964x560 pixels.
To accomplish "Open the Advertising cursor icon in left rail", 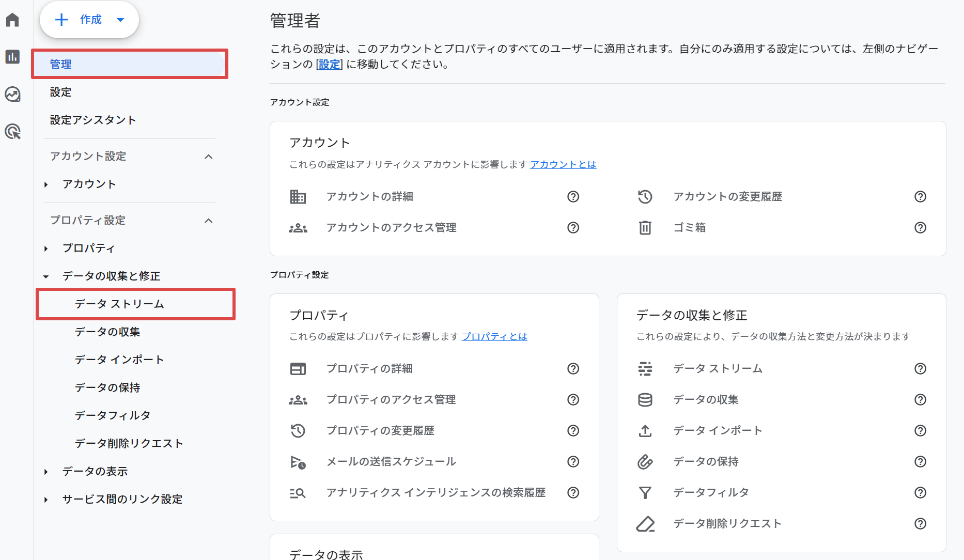I will click(12, 131).
